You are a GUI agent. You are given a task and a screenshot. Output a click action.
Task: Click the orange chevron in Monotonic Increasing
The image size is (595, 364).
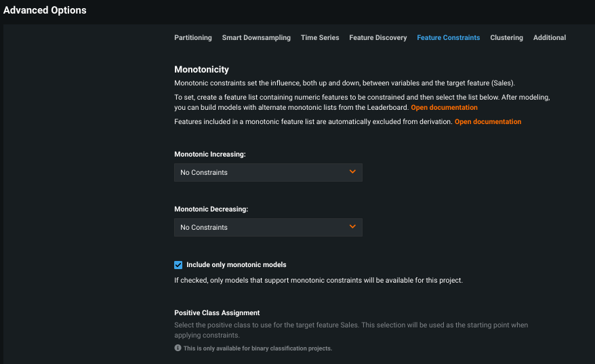click(x=352, y=172)
